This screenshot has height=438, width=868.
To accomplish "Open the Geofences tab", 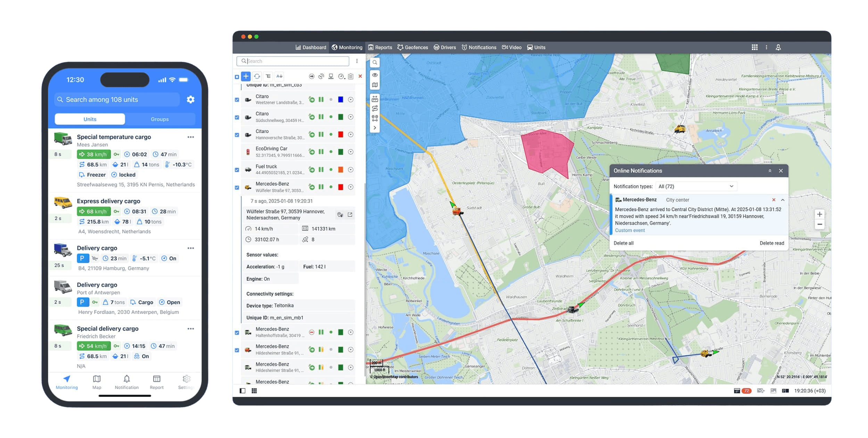I will coord(413,47).
